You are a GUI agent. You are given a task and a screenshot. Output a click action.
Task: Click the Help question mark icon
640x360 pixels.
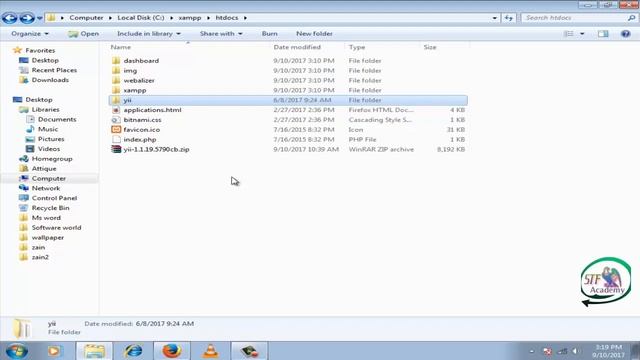tap(626, 34)
